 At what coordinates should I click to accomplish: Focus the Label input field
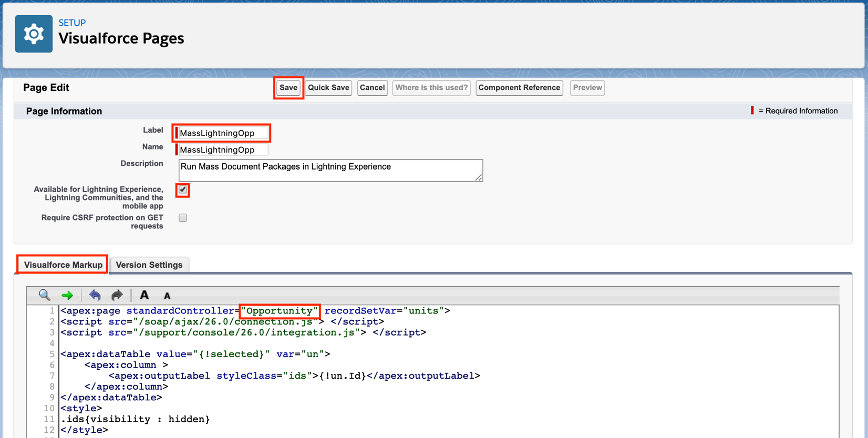click(223, 133)
